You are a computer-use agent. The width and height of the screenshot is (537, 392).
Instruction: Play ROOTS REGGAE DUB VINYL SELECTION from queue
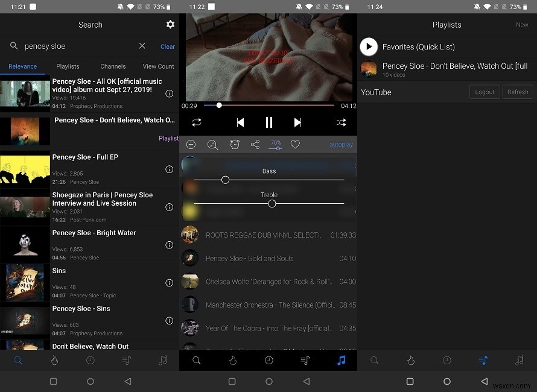click(268, 235)
